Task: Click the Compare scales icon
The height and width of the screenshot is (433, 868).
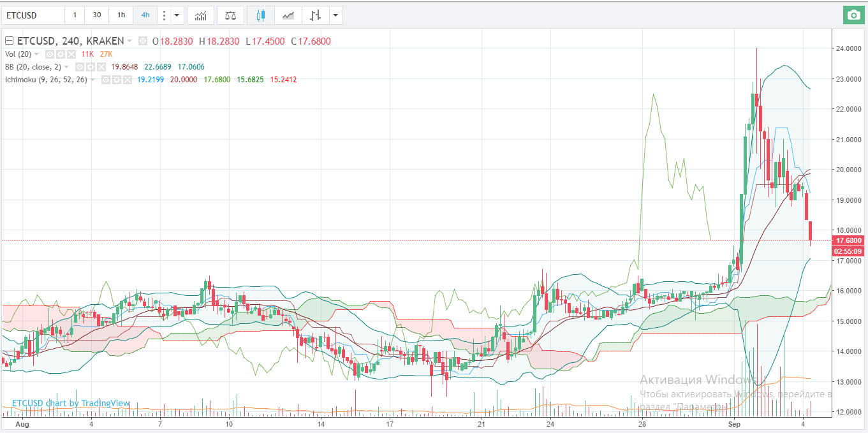Action: [x=230, y=15]
